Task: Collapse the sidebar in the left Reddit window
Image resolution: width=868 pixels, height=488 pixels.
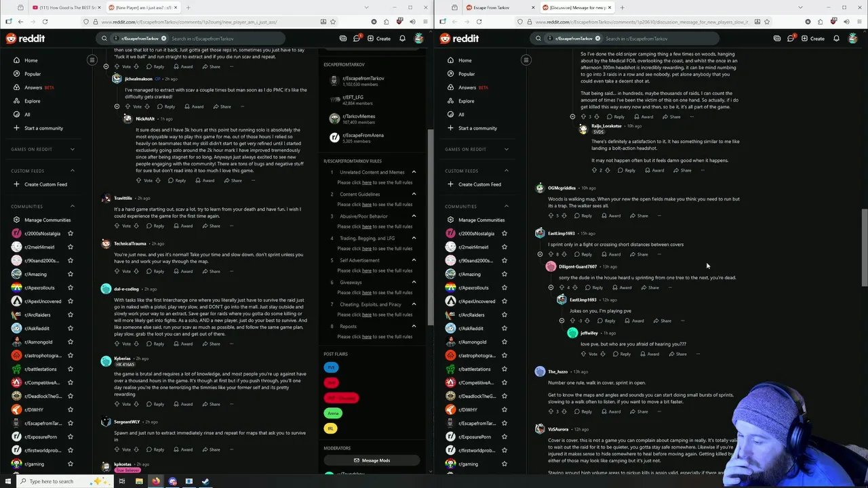Action: coord(92,60)
